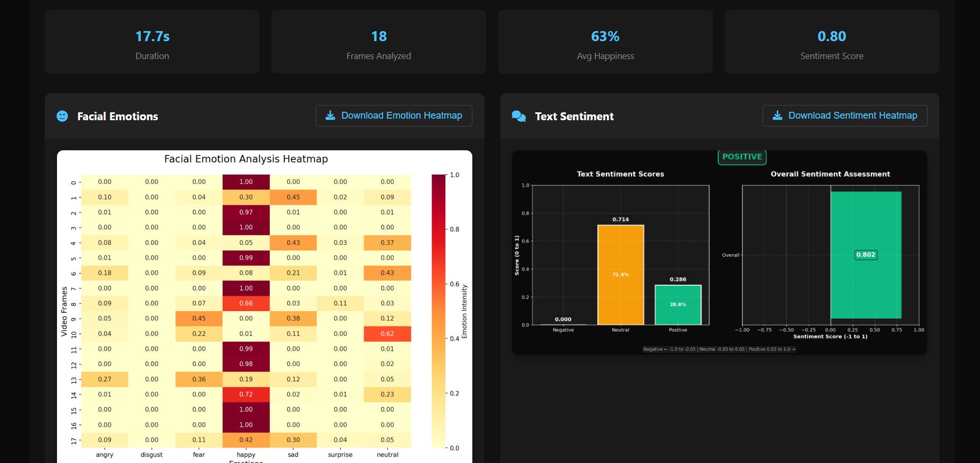Image resolution: width=980 pixels, height=463 pixels.
Task: Click the Facial Emotions section heading
Action: 118,117
